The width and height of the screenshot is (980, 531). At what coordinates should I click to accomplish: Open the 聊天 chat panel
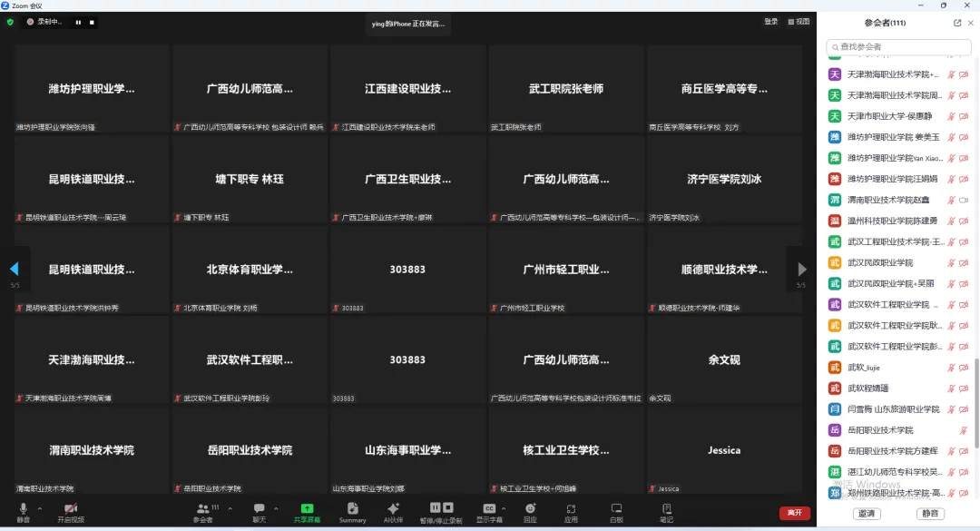pos(260,513)
